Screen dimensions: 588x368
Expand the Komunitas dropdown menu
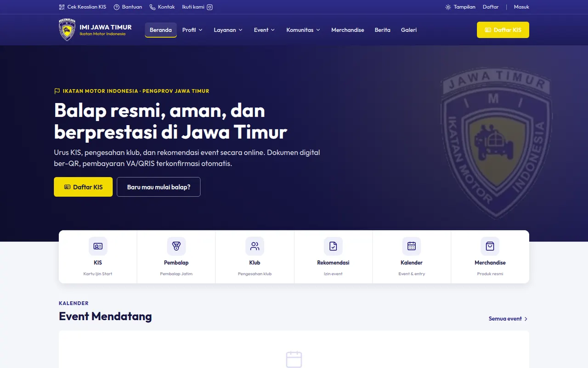pos(303,30)
